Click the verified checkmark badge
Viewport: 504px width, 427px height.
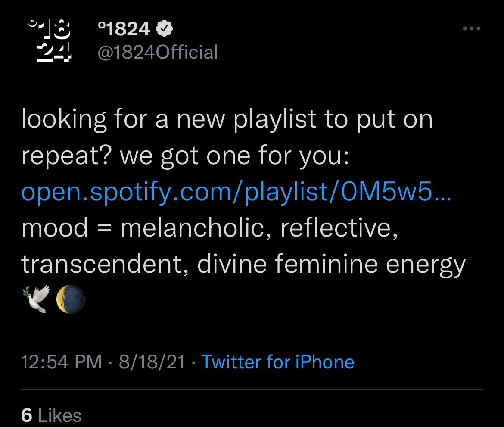tap(165, 29)
